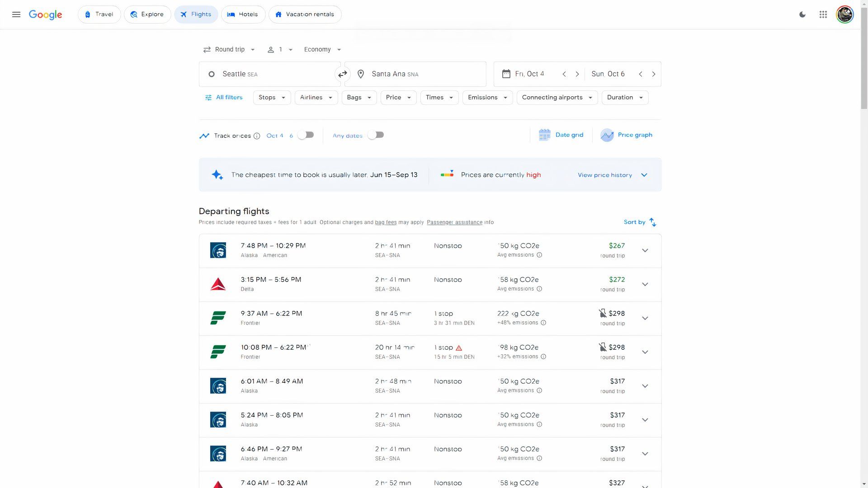Open the Stops filter dropdown

click(x=272, y=98)
